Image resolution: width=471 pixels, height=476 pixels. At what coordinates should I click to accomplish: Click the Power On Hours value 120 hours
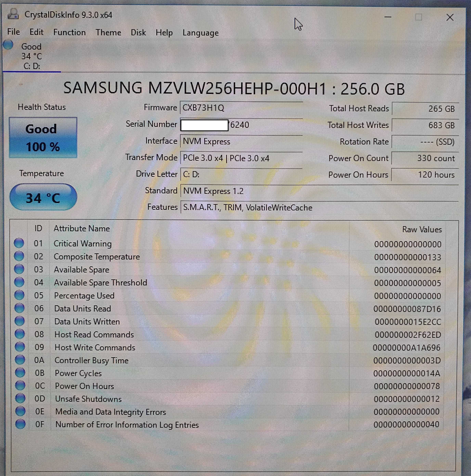425,175
